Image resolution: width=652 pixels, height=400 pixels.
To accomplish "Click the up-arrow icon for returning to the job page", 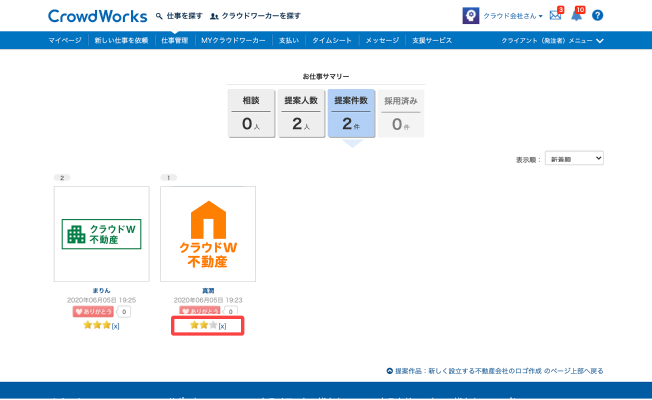I will [x=389, y=370].
